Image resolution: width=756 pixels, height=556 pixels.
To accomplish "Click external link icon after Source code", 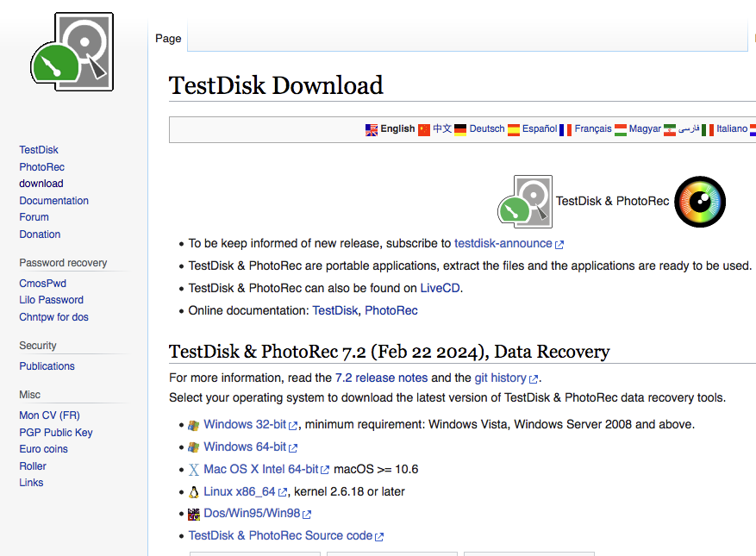I will click(379, 537).
